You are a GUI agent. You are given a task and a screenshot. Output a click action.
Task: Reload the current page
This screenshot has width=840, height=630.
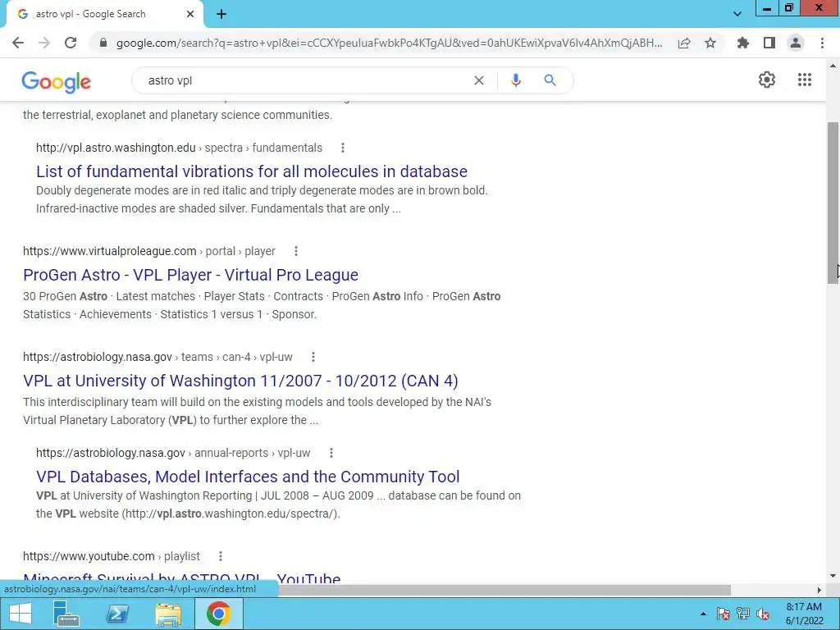[71, 43]
